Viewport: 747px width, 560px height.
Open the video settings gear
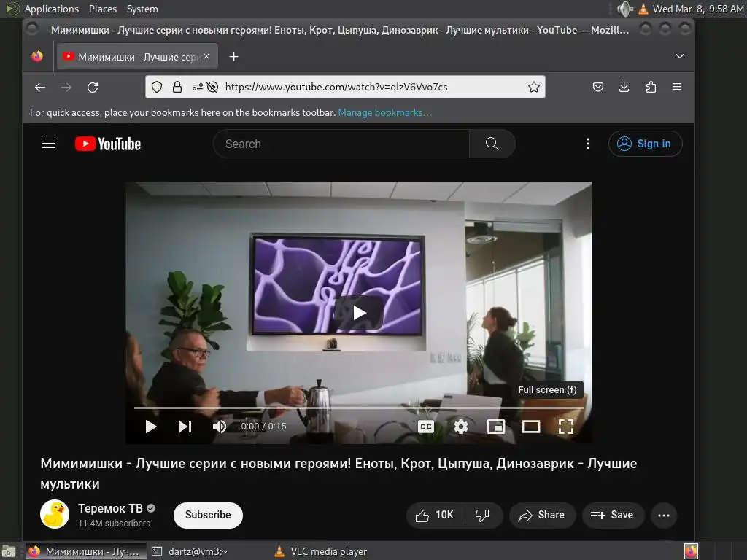[461, 427]
